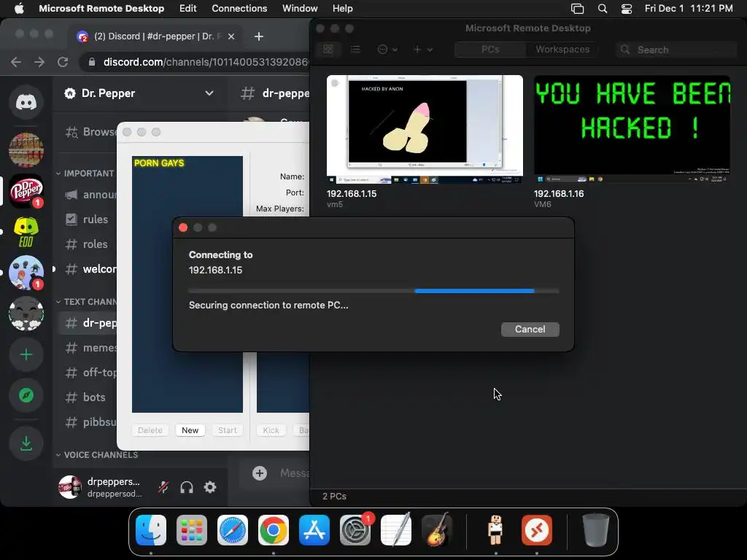Open App Store from the Dock
This screenshot has width=747, height=560.
tap(314, 529)
